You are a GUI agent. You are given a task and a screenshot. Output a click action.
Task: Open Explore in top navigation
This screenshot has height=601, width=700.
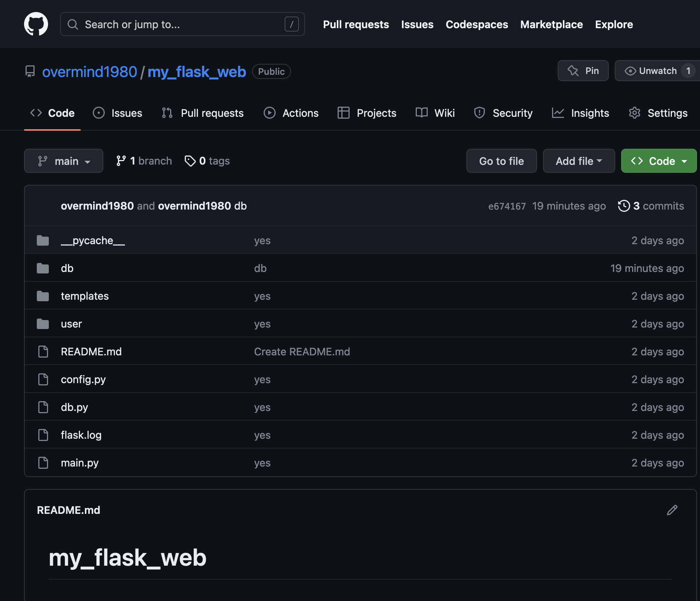click(x=614, y=24)
